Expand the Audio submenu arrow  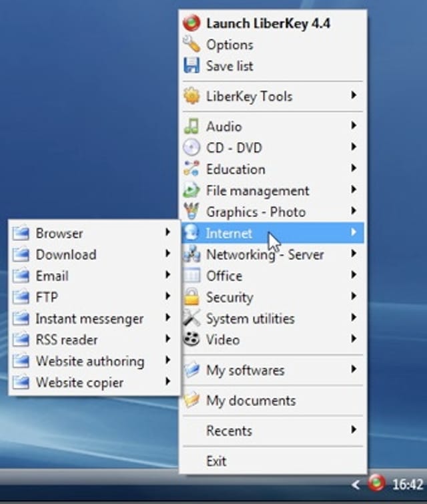coord(354,125)
